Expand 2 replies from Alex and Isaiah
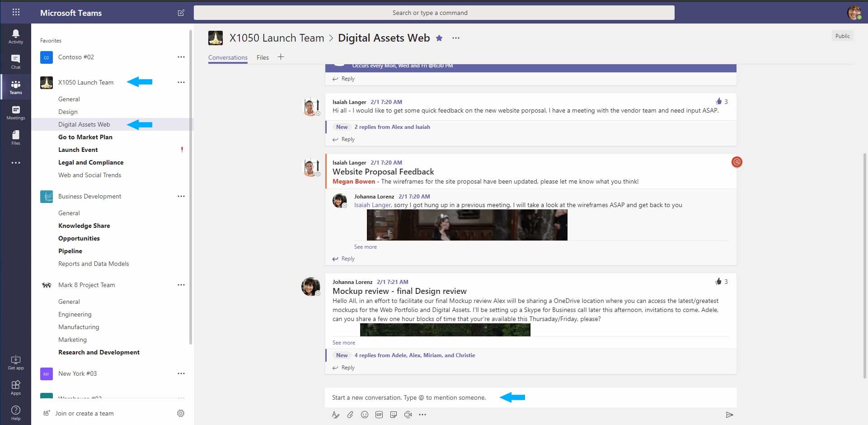This screenshot has width=868, height=425. [x=392, y=127]
